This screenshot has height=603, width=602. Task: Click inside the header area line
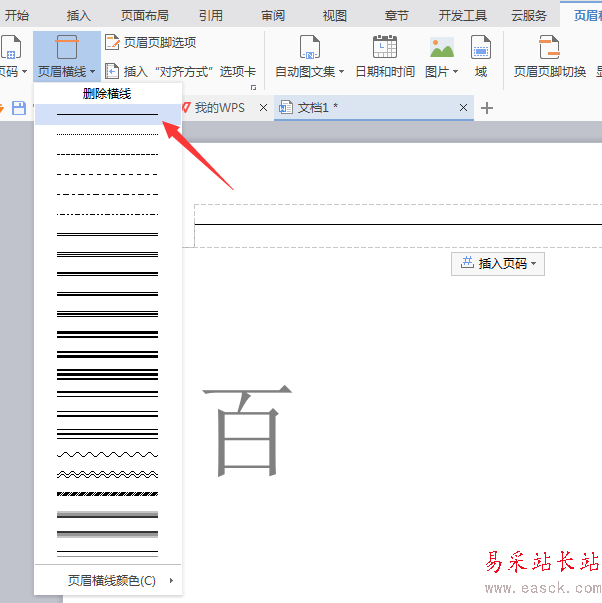[x=398, y=224]
